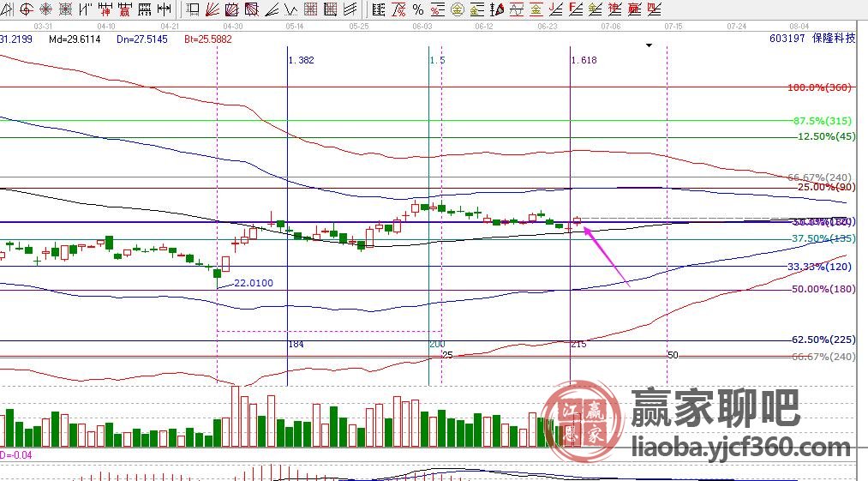
Task: Click the D=-0.04 indicator label
Action: tap(16, 455)
